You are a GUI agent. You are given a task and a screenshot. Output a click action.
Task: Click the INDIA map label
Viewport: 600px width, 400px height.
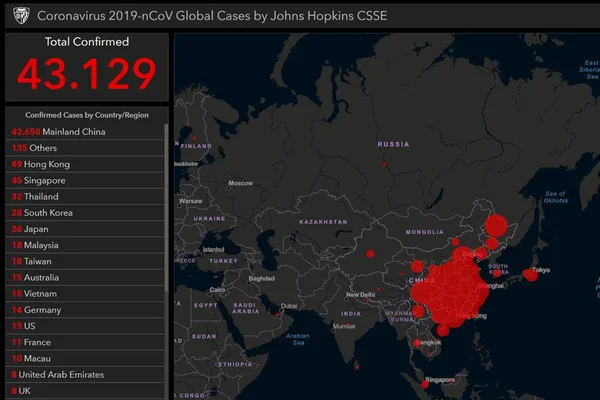point(351,313)
